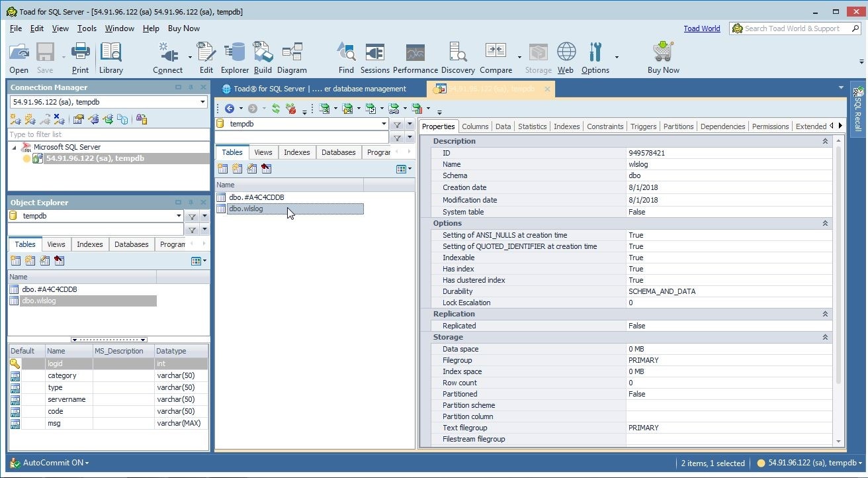Click the connection properties icon in Connection Manager
Screen dimensions: 868x478
pos(79,119)
